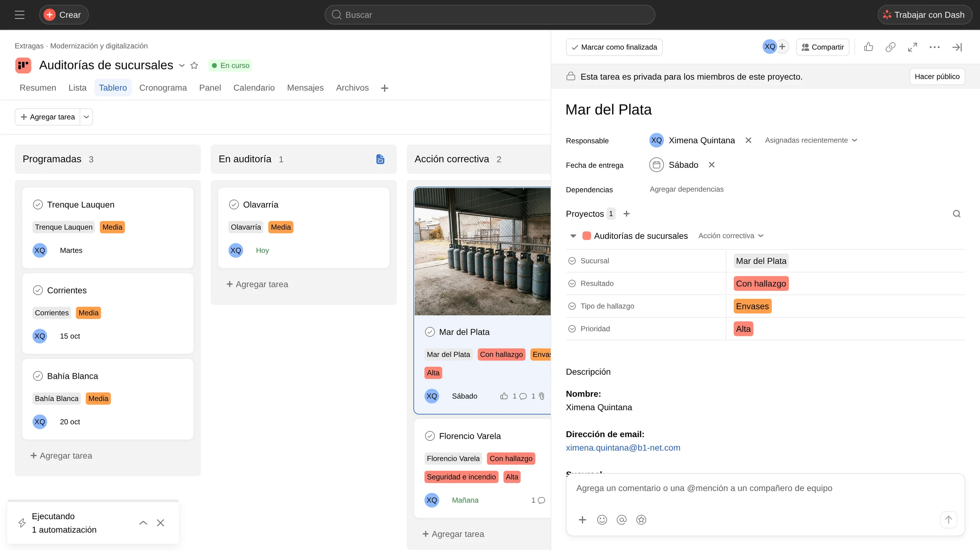980x551 pixels.
Task: Switch to the Lista tab
Action: point(78,88)
